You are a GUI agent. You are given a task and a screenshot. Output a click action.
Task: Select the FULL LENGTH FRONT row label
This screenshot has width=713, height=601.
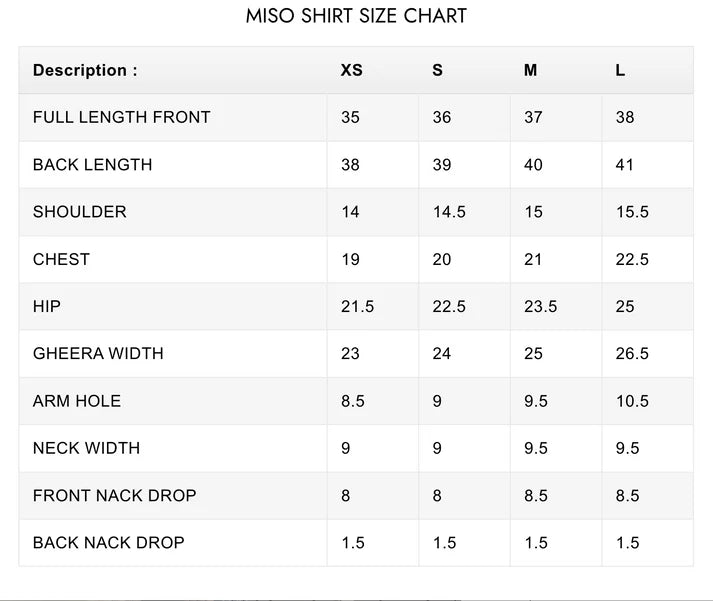point(121,117)
